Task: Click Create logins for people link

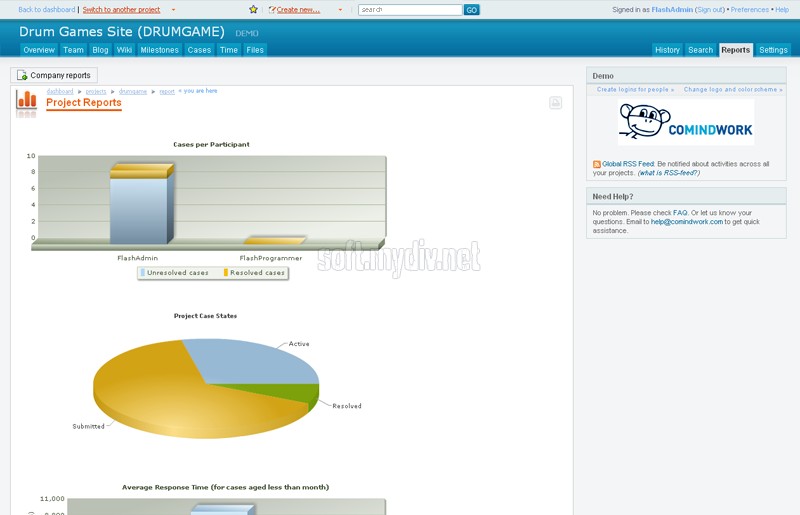Action: pos(635,89)
